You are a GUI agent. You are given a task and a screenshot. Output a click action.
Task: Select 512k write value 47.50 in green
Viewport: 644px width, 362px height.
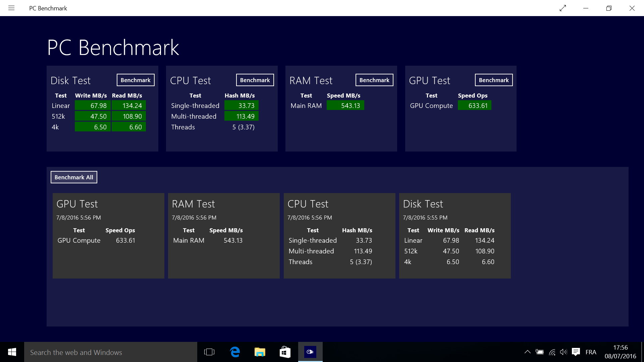pos(93,116)
